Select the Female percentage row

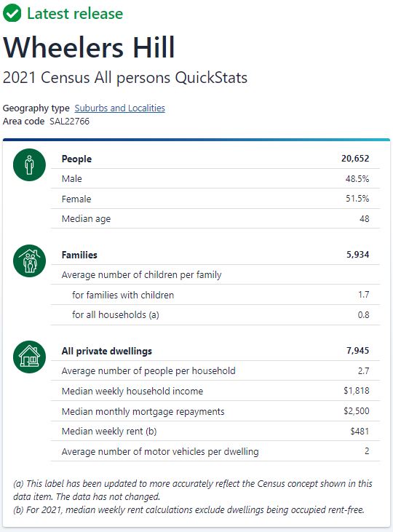(215, 199)
